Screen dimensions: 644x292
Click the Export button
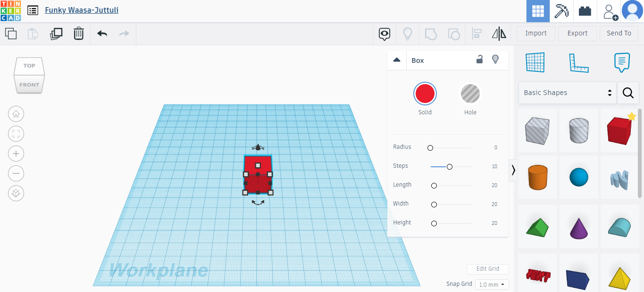coord(577,33)
